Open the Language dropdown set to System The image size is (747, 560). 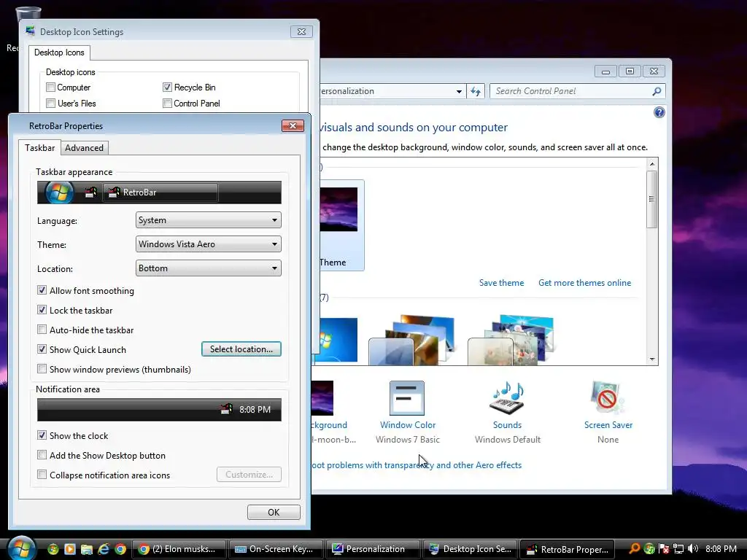click(208, 220)
